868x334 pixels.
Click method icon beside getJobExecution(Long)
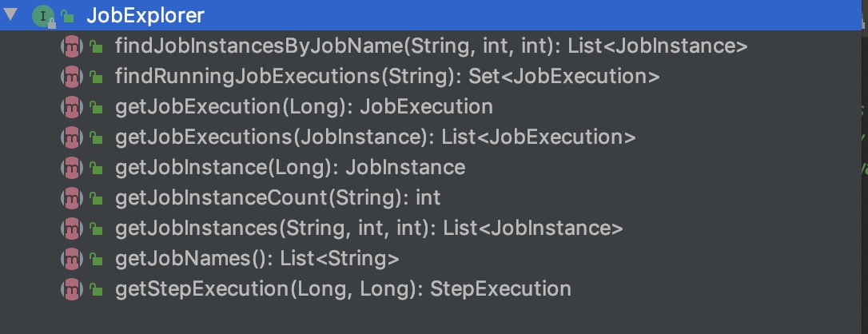[x=72, y=107]
